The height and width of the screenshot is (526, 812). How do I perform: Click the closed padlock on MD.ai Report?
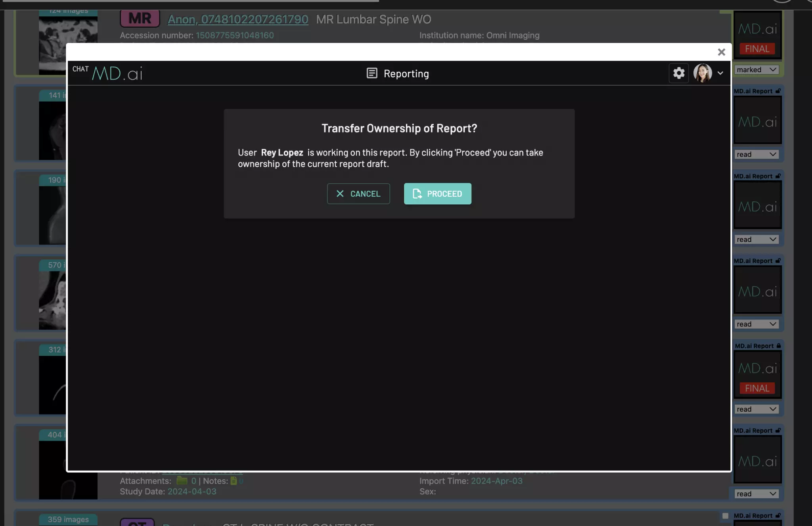click(x=779, y=346)
